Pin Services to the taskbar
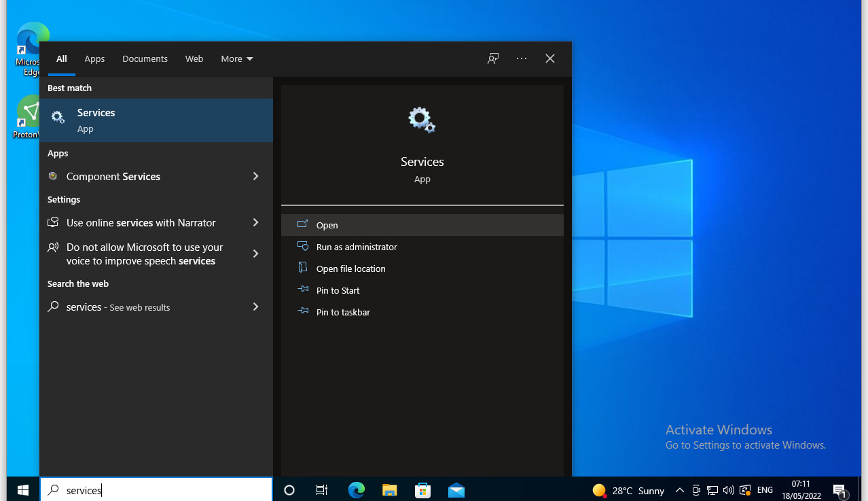Image resolution: width=868 pixels, height=501 pixels. pos(343,312)
